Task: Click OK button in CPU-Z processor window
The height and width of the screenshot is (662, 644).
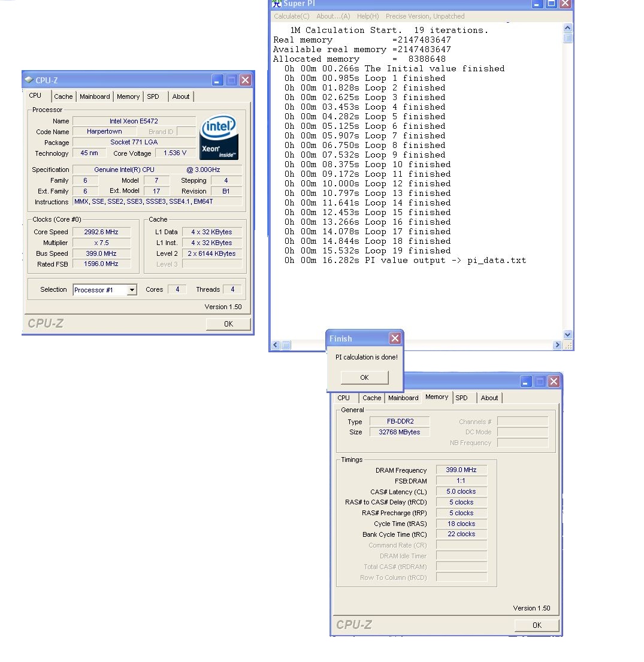Action: [x=228, y=324]
